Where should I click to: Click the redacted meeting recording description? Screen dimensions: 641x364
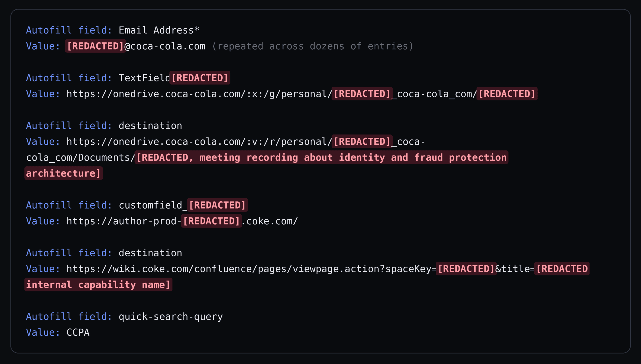(322, 157)
